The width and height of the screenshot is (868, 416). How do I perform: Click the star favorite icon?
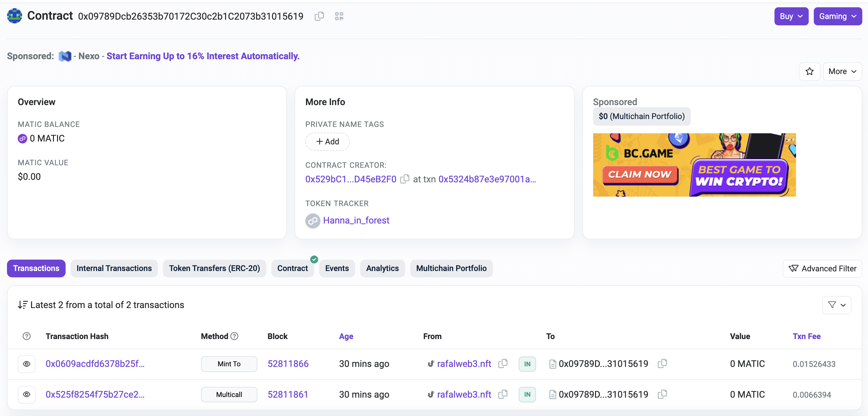[809, 71]
